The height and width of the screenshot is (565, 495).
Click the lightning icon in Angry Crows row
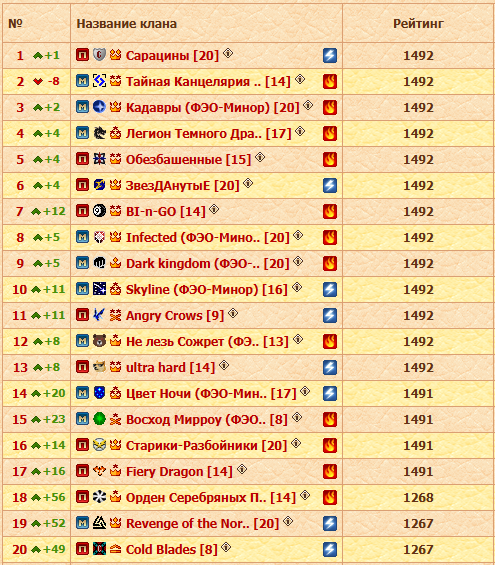(330, 315)
